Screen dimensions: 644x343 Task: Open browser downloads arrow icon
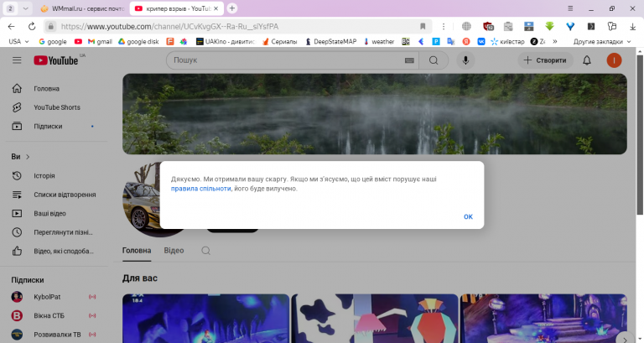click(632, 26)
